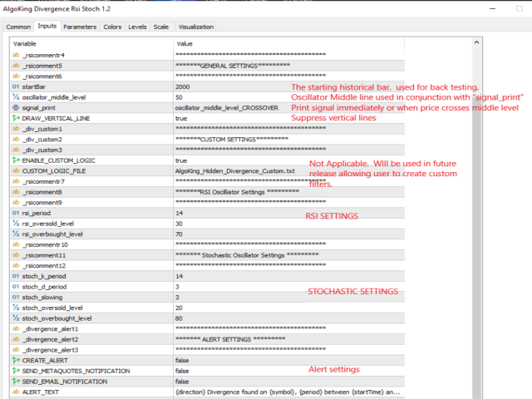The image size is (532, 399).
Task: Select the _rsicomment12 row
Action: coord(207,265)
